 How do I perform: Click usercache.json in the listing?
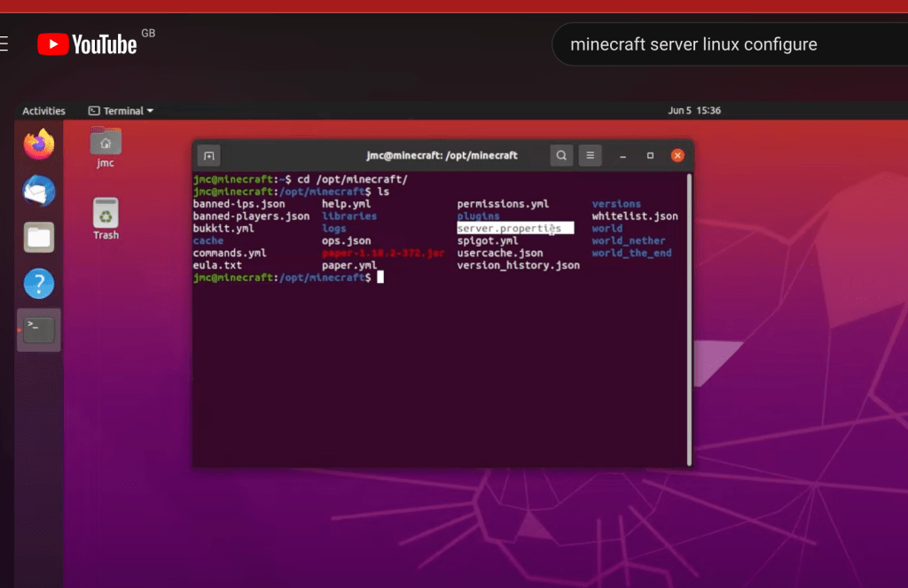tap(500, 253)
